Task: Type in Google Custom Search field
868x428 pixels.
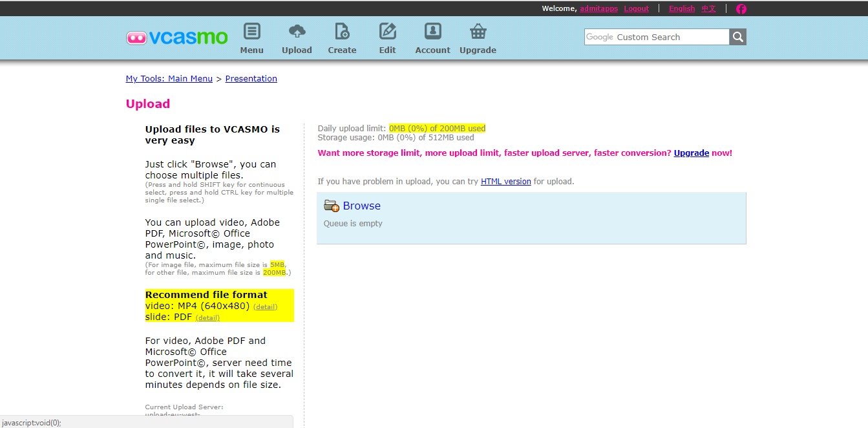Action: click(657, 37)
